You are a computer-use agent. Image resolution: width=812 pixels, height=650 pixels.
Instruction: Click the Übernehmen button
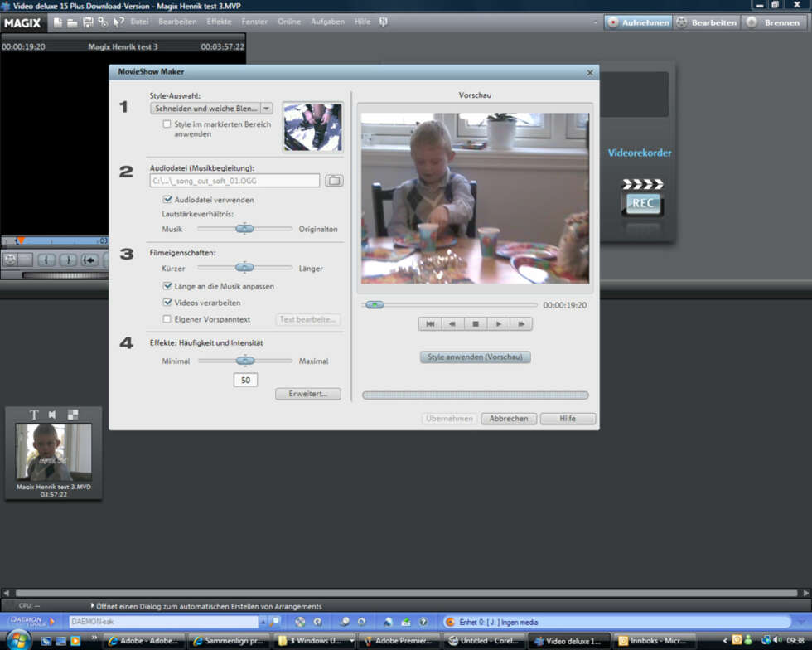(x=449, y=419)
